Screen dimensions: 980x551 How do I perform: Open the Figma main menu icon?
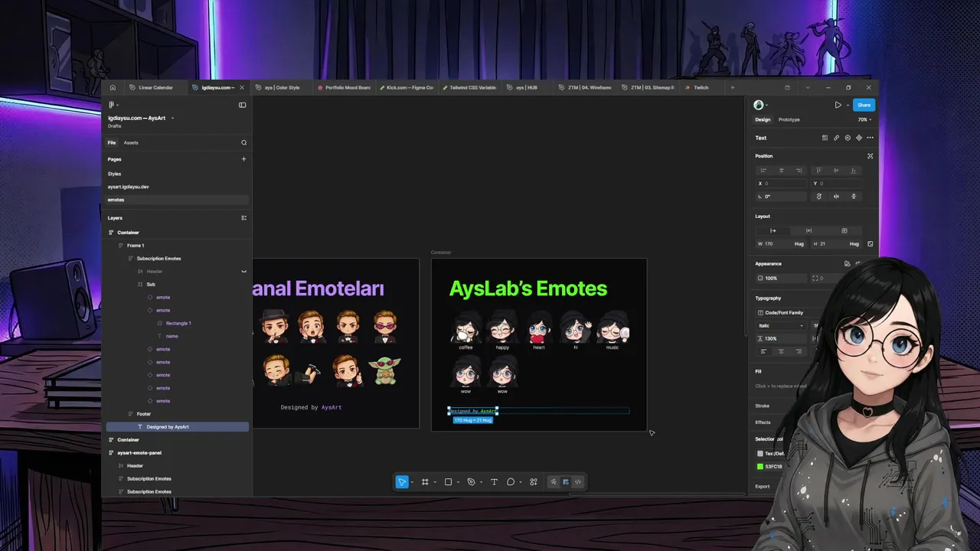111,105
